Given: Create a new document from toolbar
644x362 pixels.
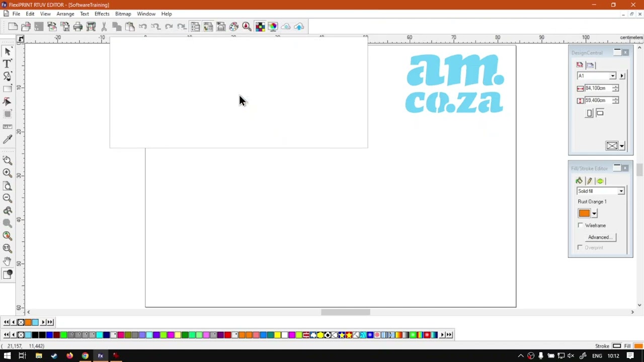Looking at the screenshot, I should coord(13,27).
